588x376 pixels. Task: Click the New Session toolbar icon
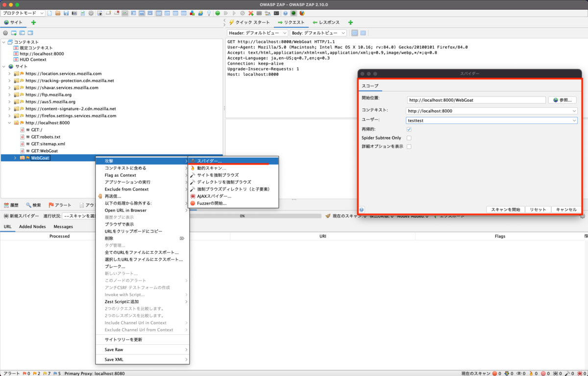49,13
